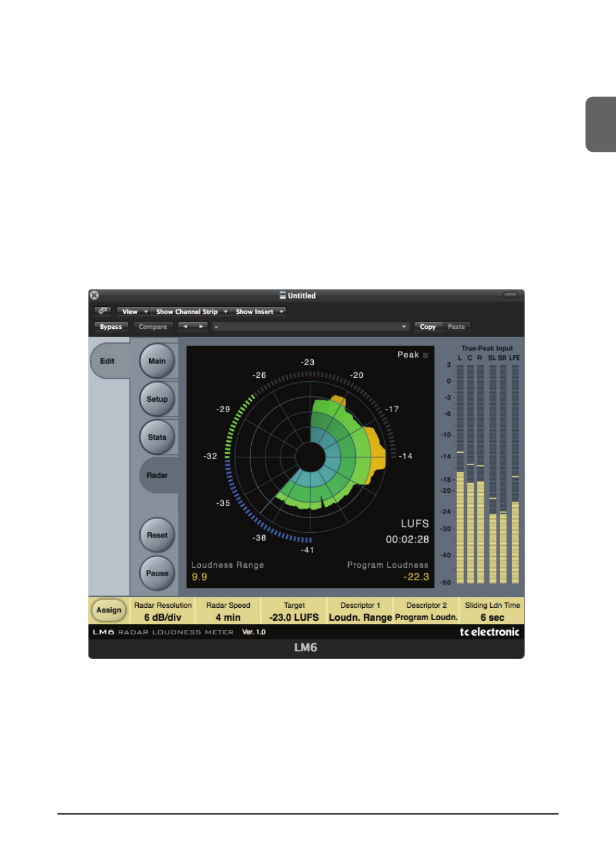
Task: Select the Radar Speed 4 min field
Action: click(x=228, y=611)
